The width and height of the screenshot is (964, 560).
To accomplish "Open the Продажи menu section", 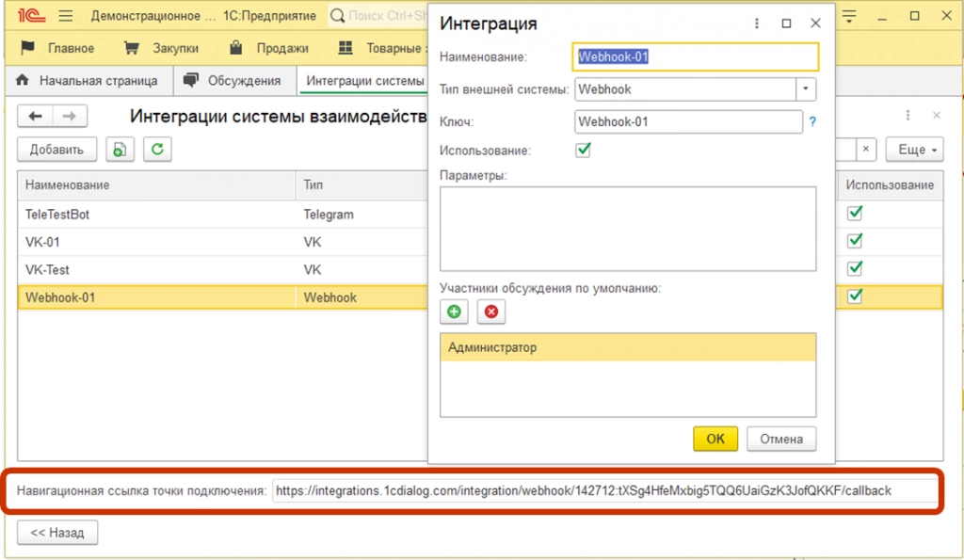I will [x=282, y=48].
